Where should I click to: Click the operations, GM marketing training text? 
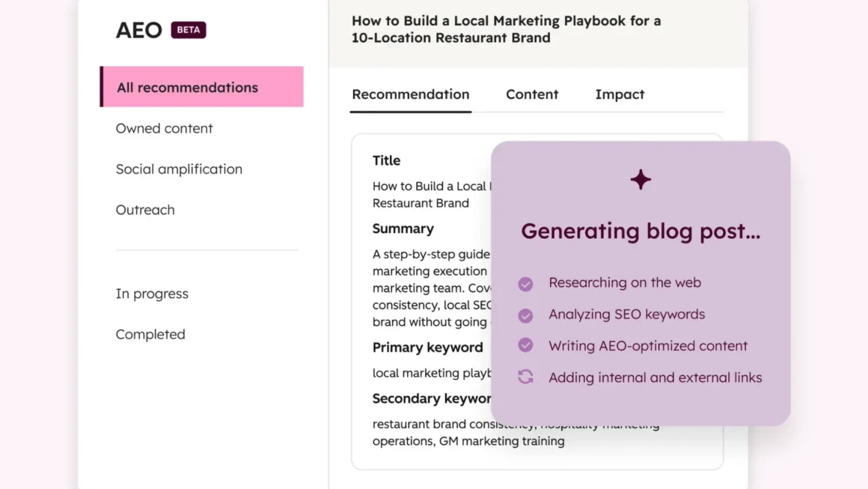tap(468, 441)
